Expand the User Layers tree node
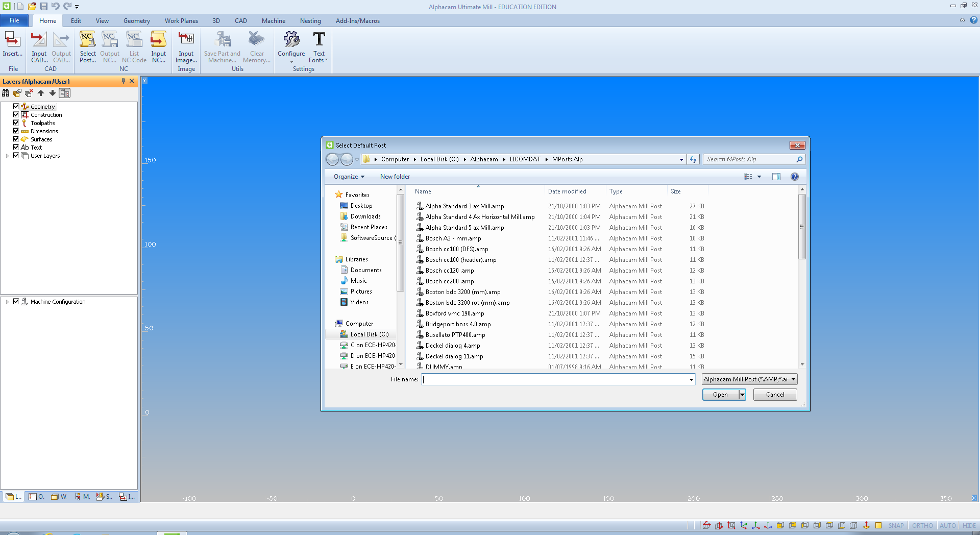980x535 pixels. 7,156
